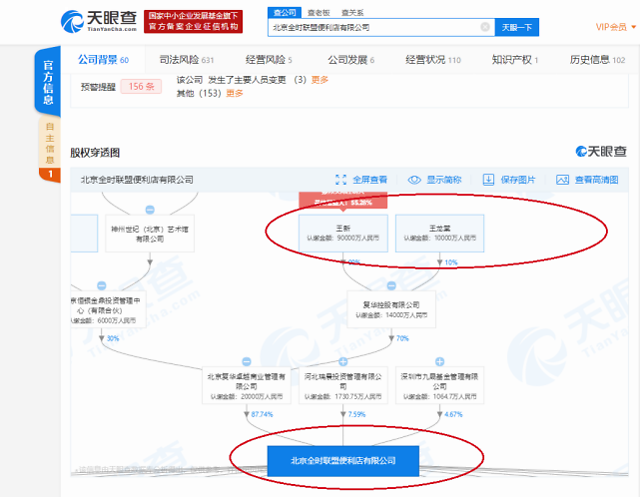Open fullscreen view 全屏查看 icon
640x497 pixels.
pos(341,180)
